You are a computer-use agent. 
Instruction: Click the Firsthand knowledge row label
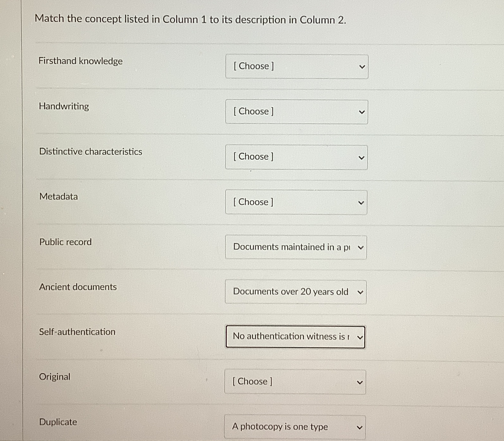click(x=81, y=61)
